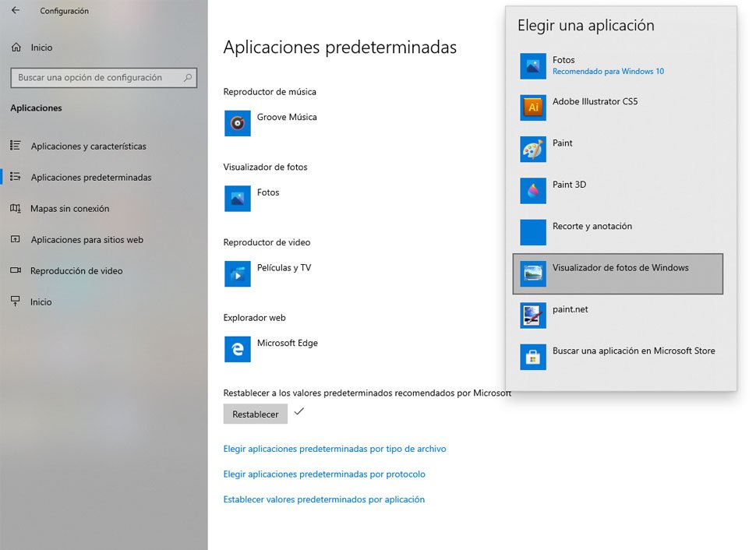Focus the Buscar una opción de configuración field
Viewport: 756px width, 550px height.
tap(104, 78)
